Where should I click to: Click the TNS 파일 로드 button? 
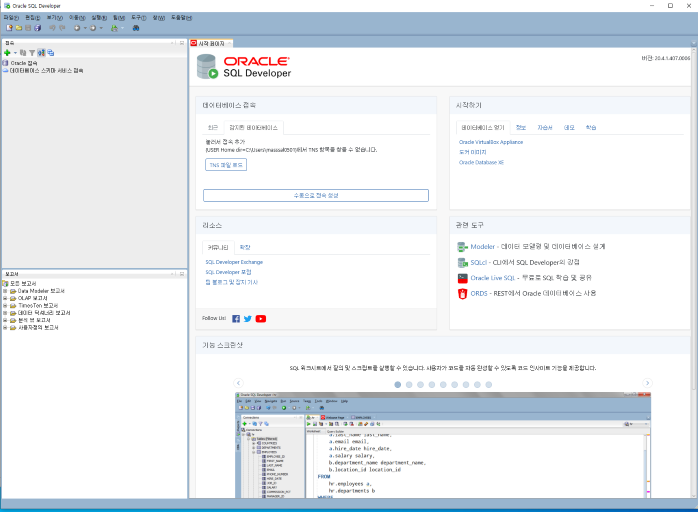226,165
